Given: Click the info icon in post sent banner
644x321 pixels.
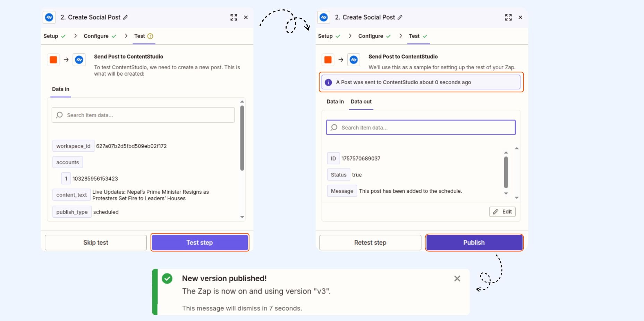Looking at the screenshot, I should [328, 83].
